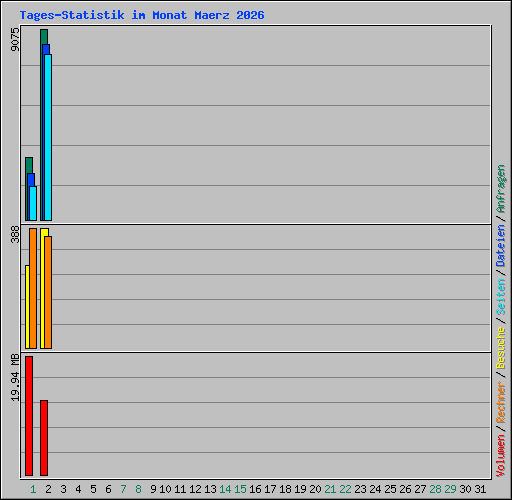Click green day '14' on the x-axis
Screen dimensions: 512x500
225,489
